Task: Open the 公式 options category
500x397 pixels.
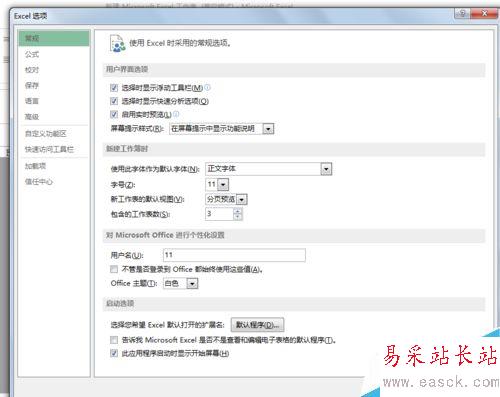Action: 32,54
